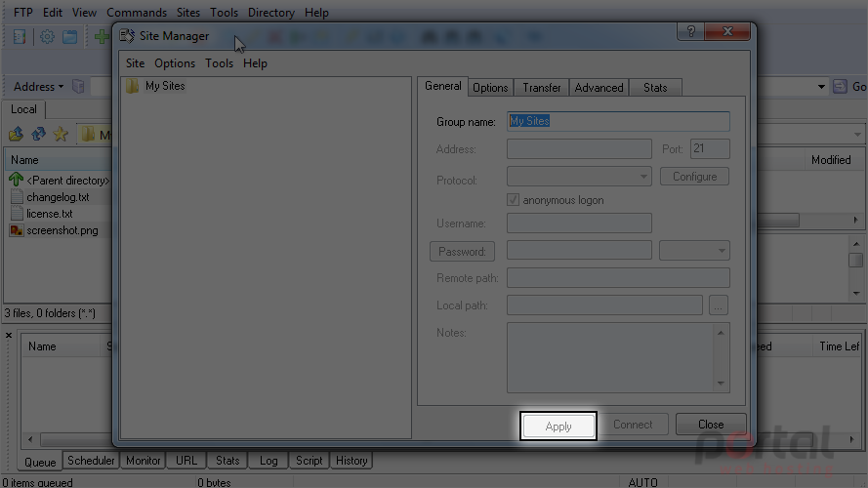Viewport: 868px width, 488px height.
Task: Click into the Group name field
Action: point(618,121)
